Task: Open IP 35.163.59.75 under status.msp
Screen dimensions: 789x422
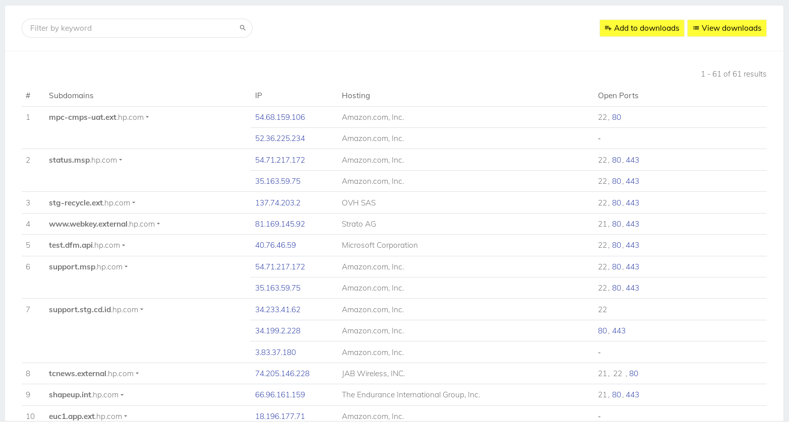Action: pyautogui.click(x=278, y=181)
